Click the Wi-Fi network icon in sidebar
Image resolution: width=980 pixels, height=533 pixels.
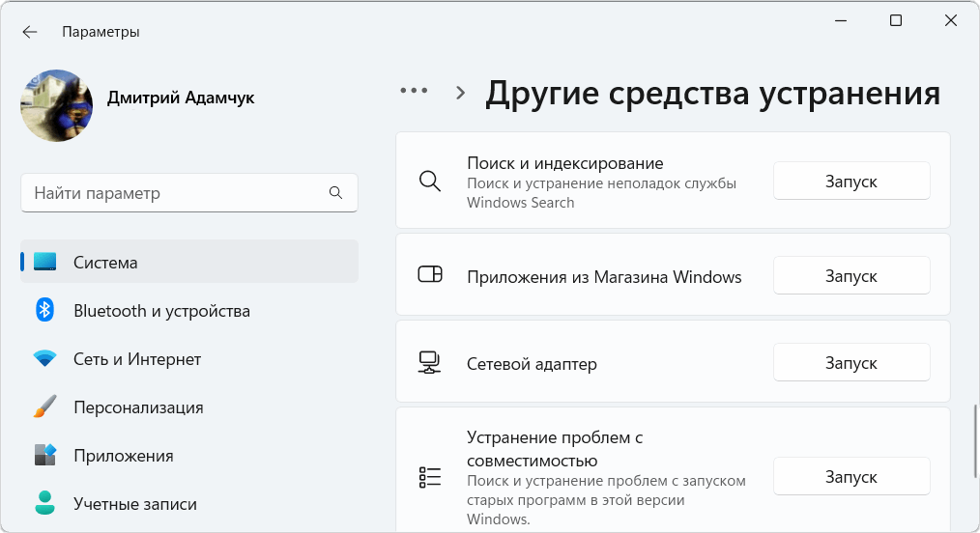coord(44,359)
